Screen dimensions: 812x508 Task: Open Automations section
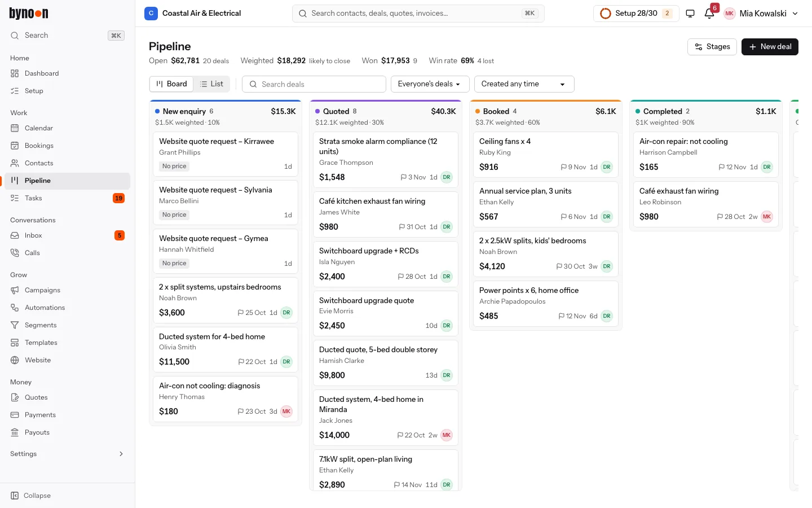point(68,308)
